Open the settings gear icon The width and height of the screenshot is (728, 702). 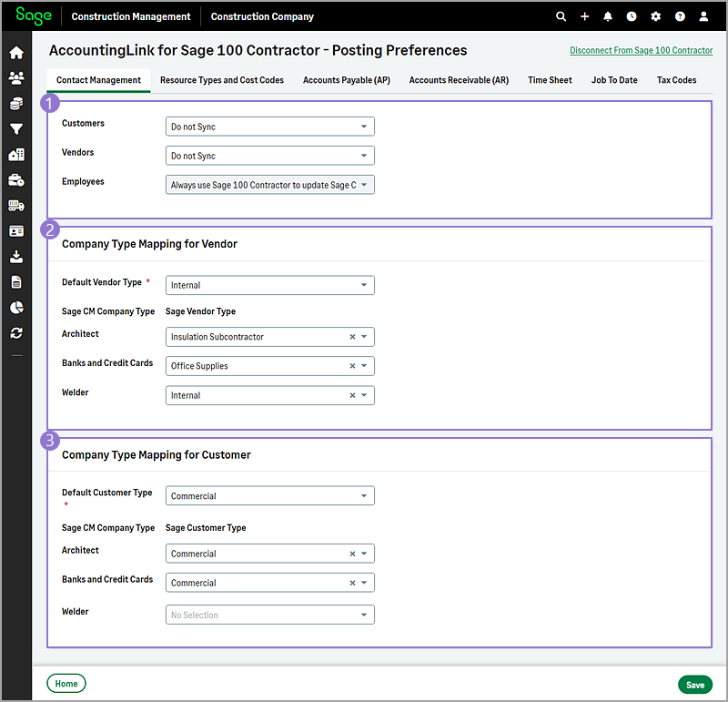[655, 16]
